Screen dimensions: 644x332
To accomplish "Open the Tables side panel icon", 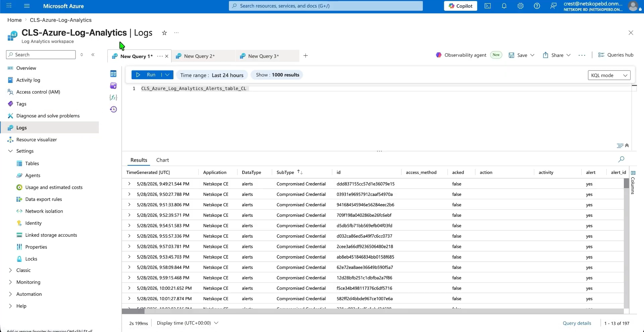I will tap(113, 74).
